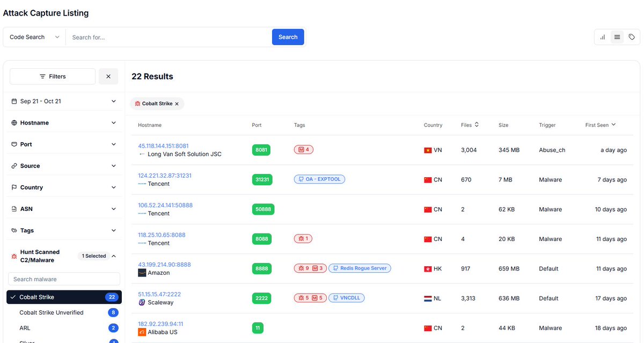Viewport: 644px width, 343px height.
Task: Open host 43.199.214.90:8888 link
Action: pyautogui.click(x=164, y=265)
